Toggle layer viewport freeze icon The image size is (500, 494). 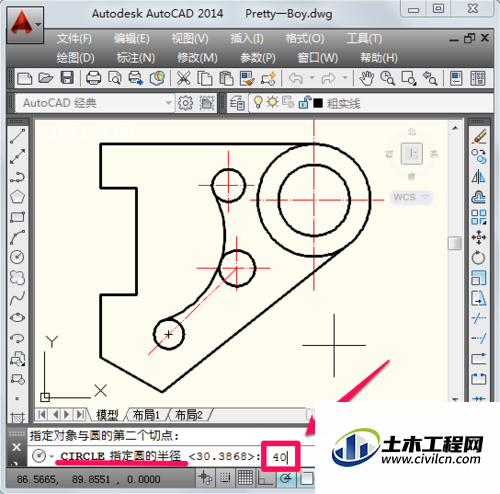[x=288, y=102]
